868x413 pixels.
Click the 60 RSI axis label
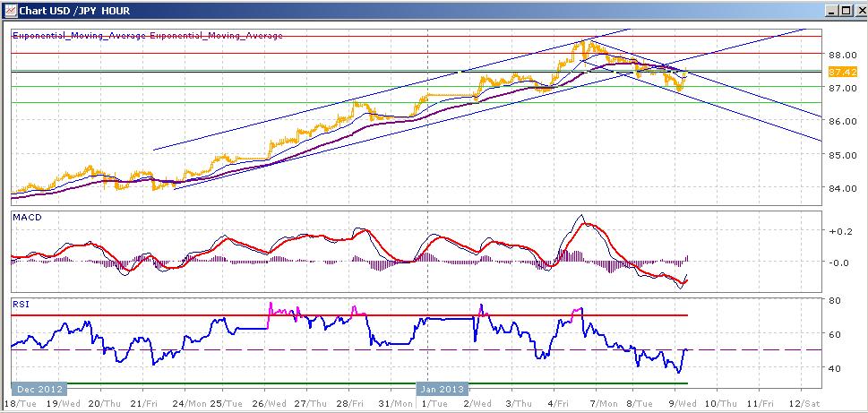pos(837,334)
